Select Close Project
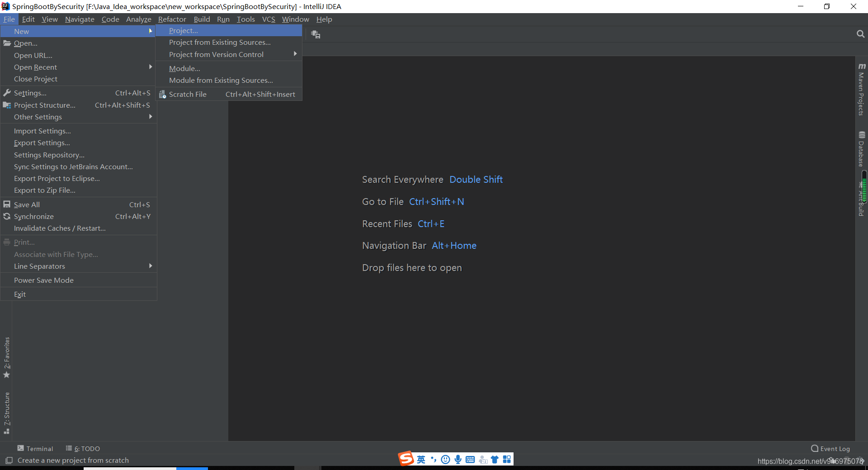 pos(78,79)
